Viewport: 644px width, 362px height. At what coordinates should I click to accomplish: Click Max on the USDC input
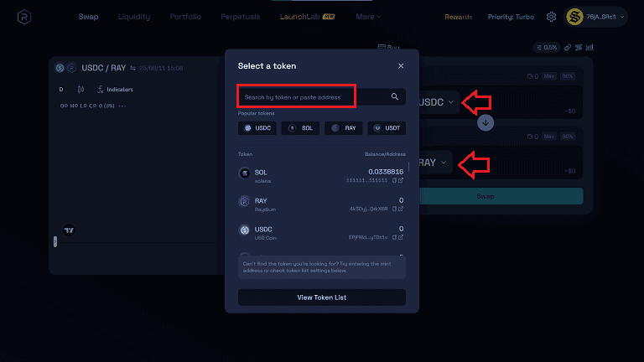pyautogui.click(x=548, y=76)
